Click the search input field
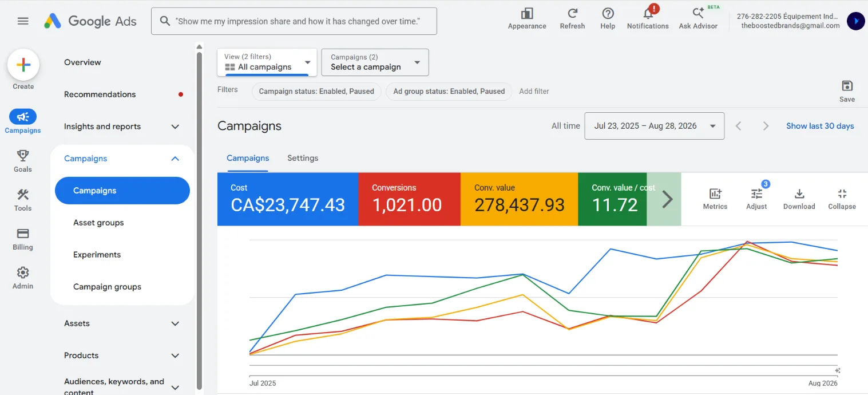This screenshot has height=395, width=868. [294, 21]
